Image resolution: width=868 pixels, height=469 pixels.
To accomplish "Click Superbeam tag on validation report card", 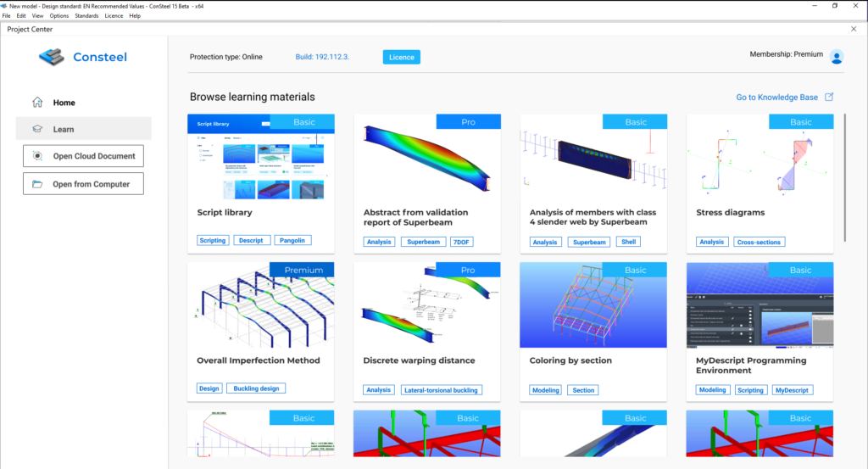I will pyautogui.click(x=424, y=242).
